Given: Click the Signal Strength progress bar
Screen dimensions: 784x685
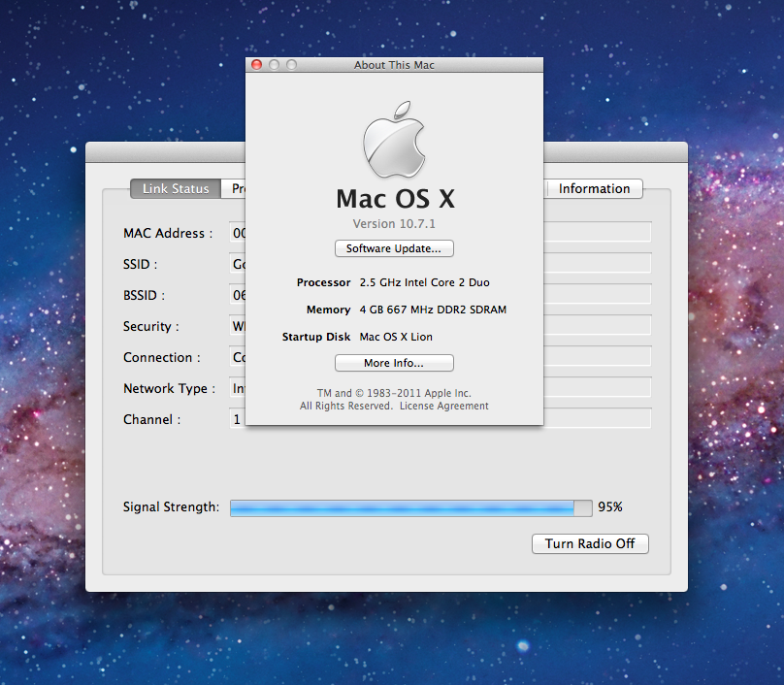Looking at the screenshot, I should coord(411,508).
